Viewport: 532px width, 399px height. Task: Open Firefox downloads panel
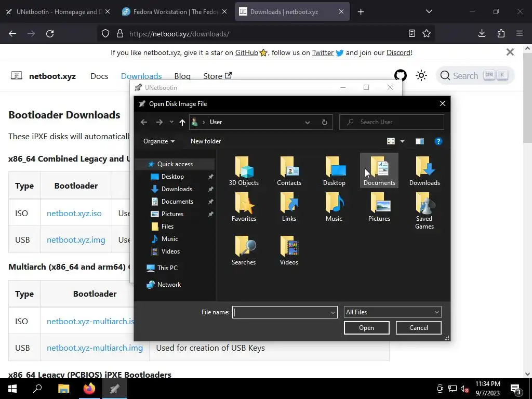click(x=482, y=34)
